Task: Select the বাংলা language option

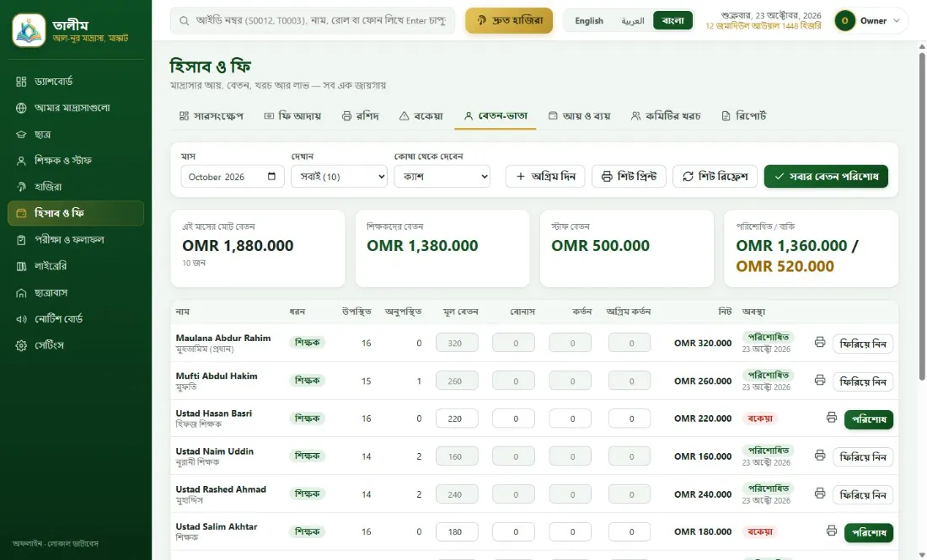Action: coord(672,21)
